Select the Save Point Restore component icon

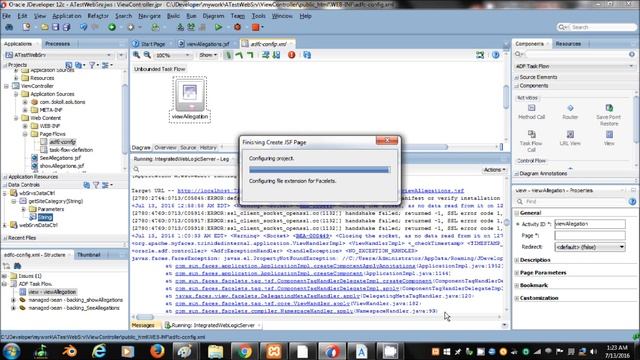609,108
